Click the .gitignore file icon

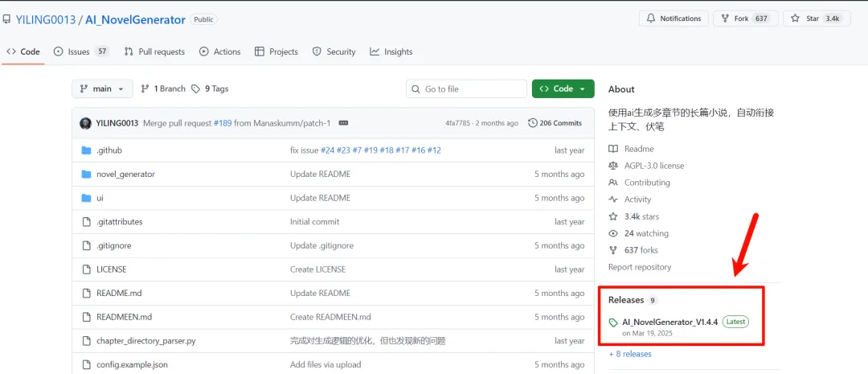(86, 245)
